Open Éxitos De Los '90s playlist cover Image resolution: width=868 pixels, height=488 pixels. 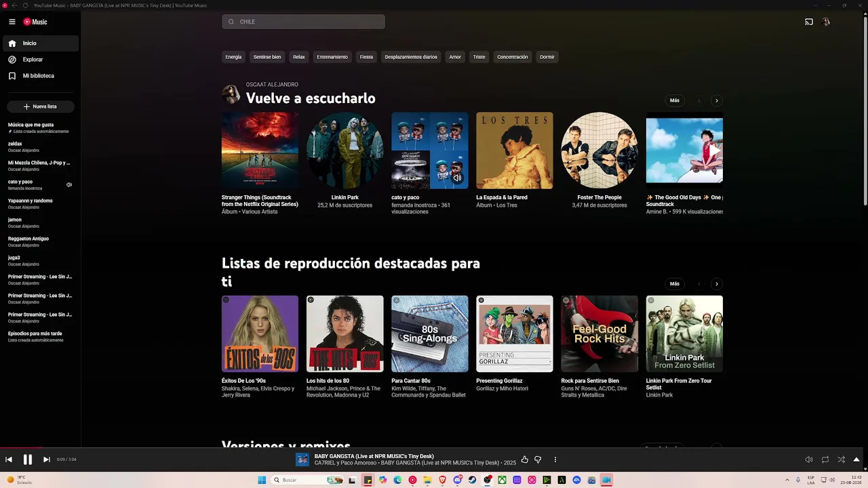(260, 333)
